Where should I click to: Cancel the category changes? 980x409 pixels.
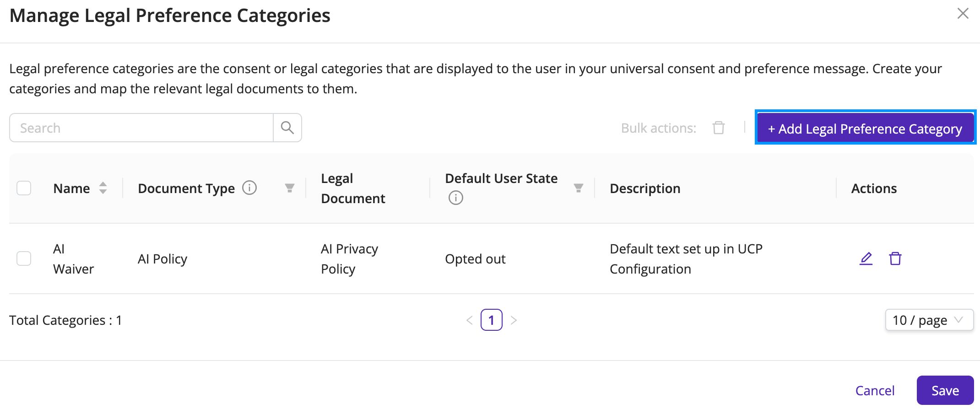coord(875,390)
